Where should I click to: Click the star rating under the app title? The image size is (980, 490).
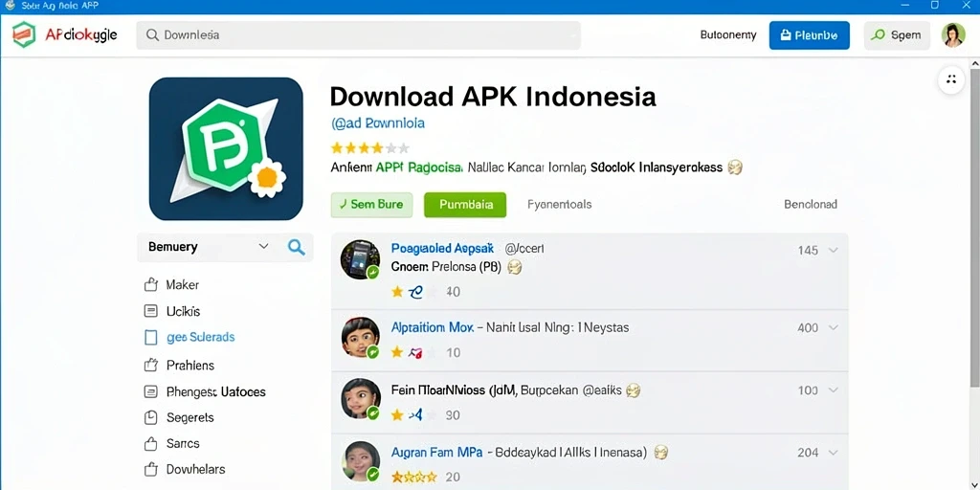click(370, 148)
